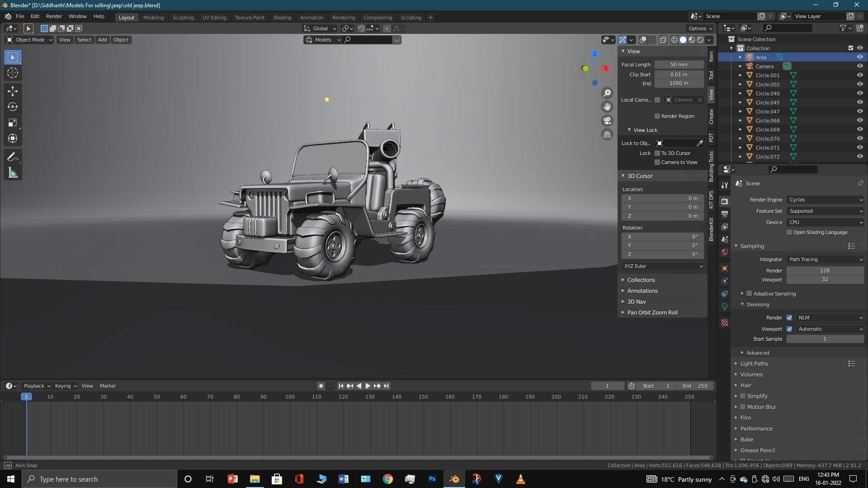Select the Cursor tool in the toolbar

coord(13,73)
